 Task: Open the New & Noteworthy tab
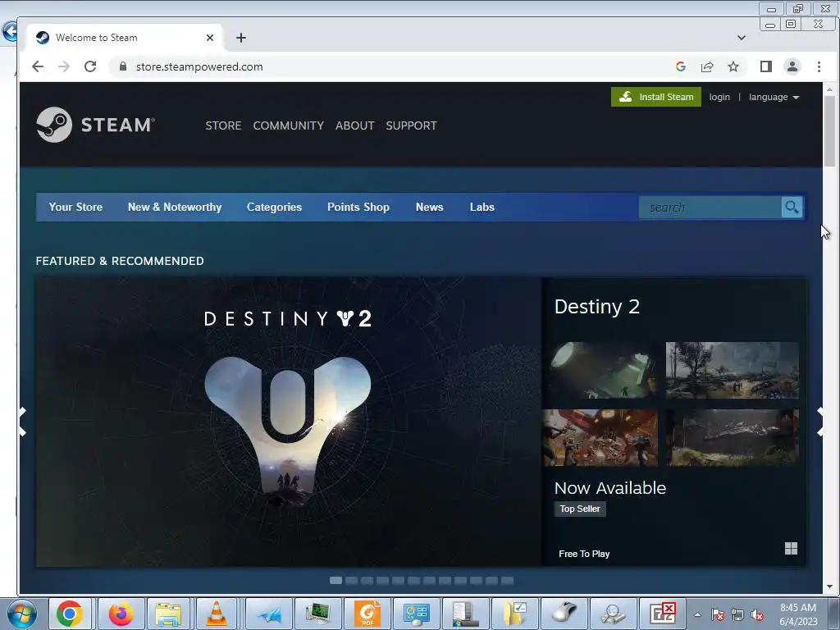click(175, 207)
